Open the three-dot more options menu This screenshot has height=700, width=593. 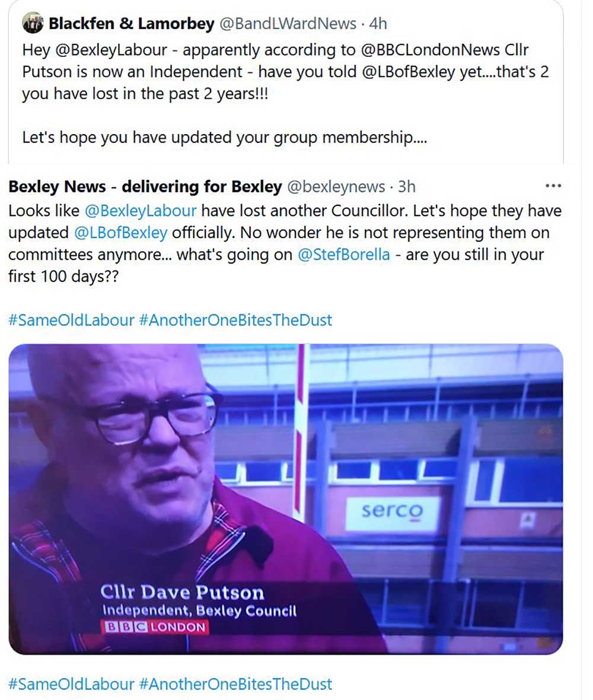click(x=553, y=186)
